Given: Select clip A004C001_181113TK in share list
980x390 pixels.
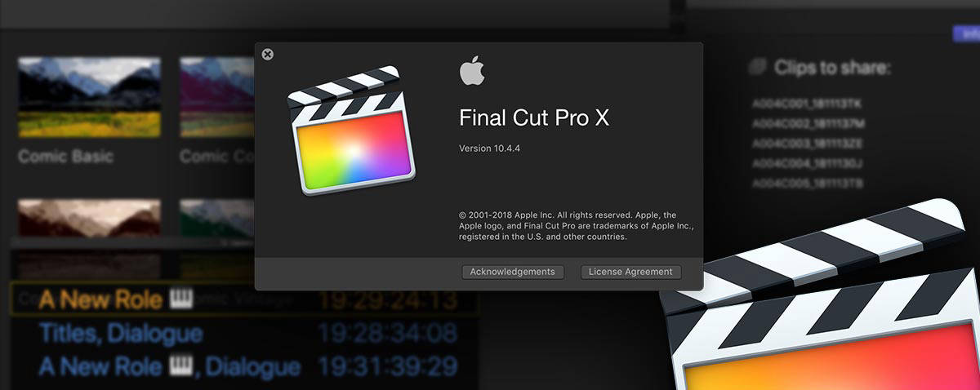Looking at the screenshot, I should click(808, 104).
